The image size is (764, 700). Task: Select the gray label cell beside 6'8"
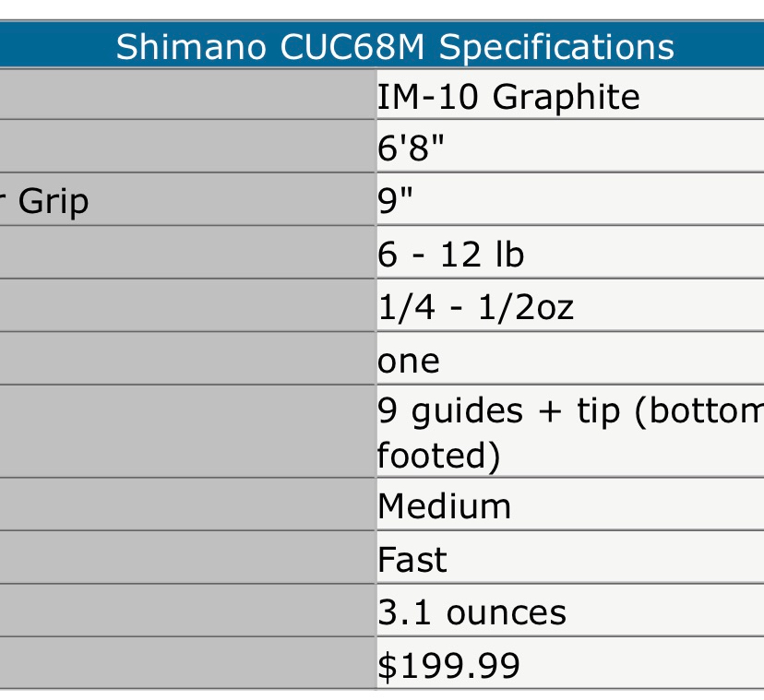coord(185,148)
